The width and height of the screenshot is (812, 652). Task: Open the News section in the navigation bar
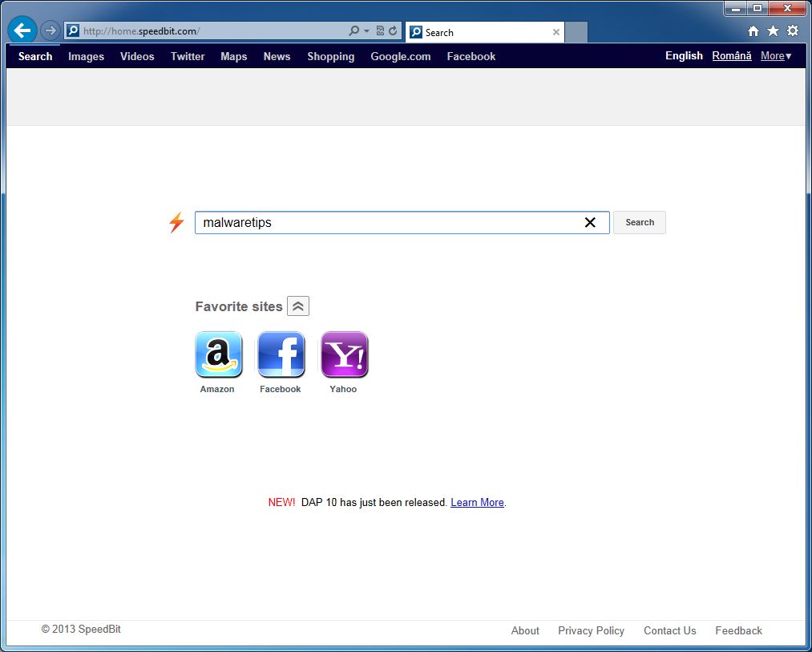click(277, 56)
